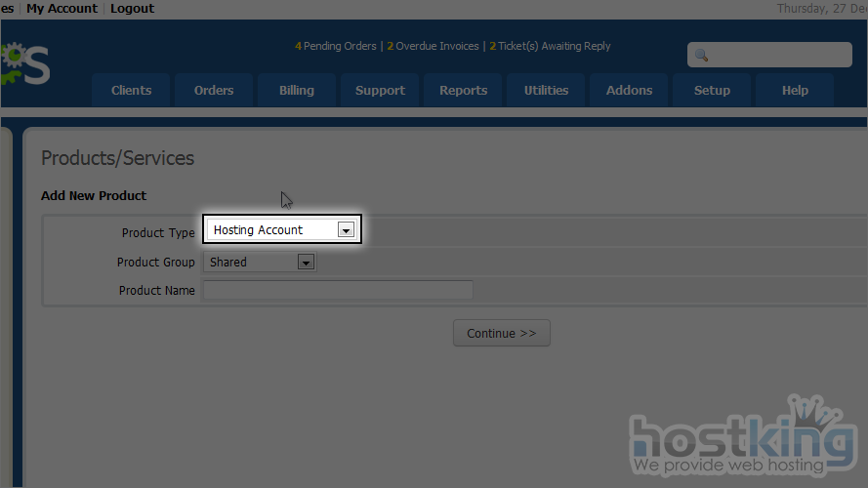
Task: Switch to the Orders tab
Action: (x=214, y=90)
